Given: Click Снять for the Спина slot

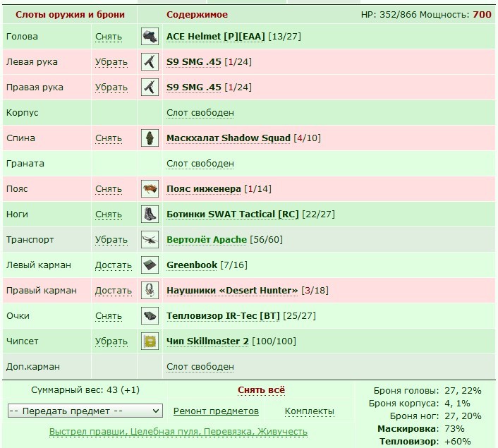Looking at the screenshot, I should point(109,138).
